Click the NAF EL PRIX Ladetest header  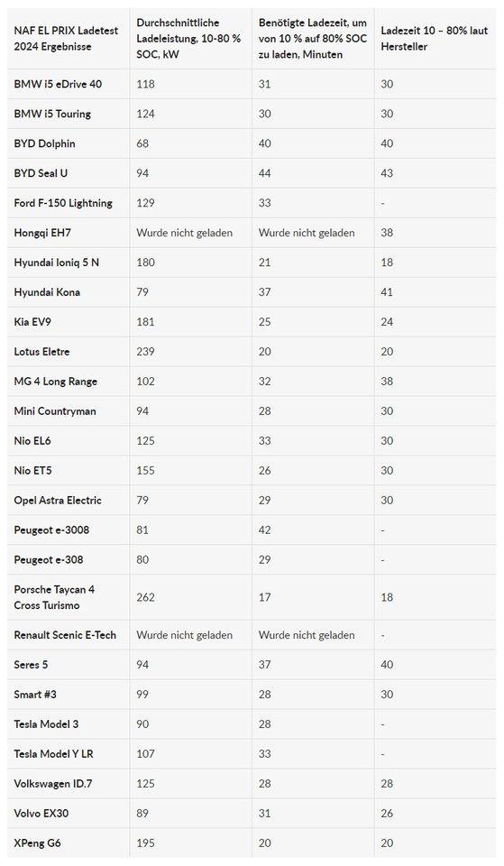[x=66, y=39]
